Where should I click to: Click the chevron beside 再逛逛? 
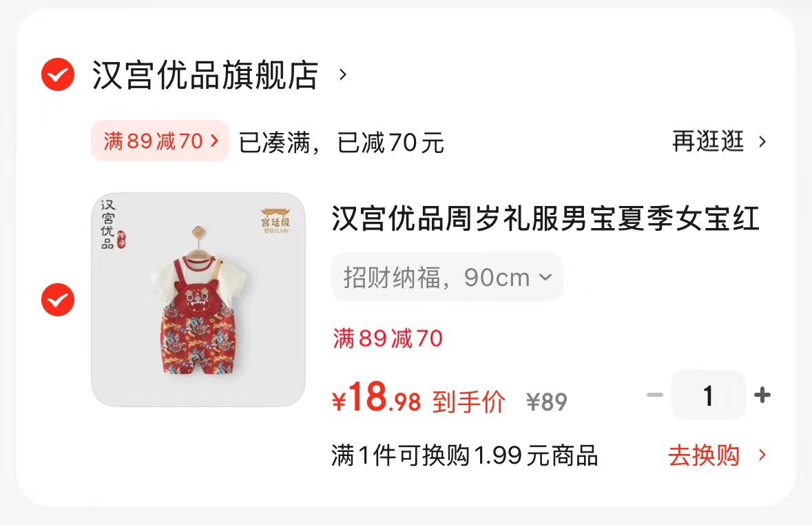coord(762,141)
